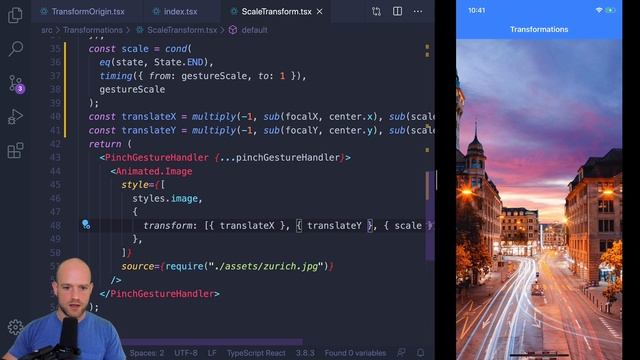Viewport: 640px width, 360px height.
Task: Click 'Found 0 variables' status entry
Action: pyautogui.click(x=355, y=353)
